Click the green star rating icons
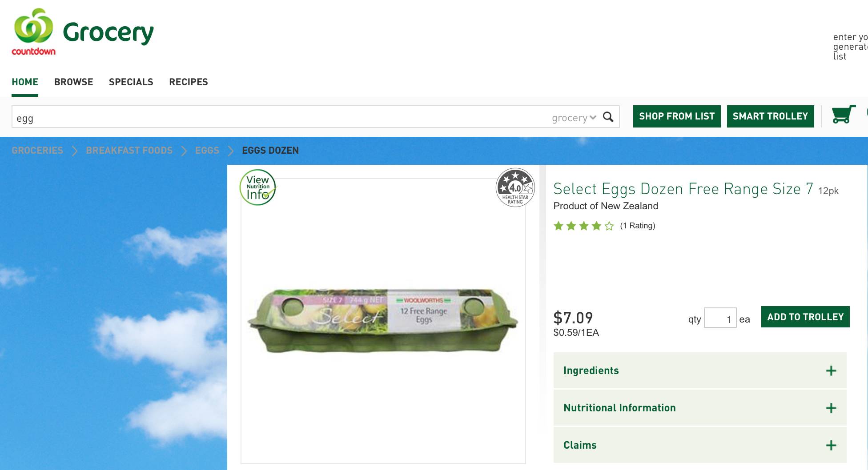 583,226
